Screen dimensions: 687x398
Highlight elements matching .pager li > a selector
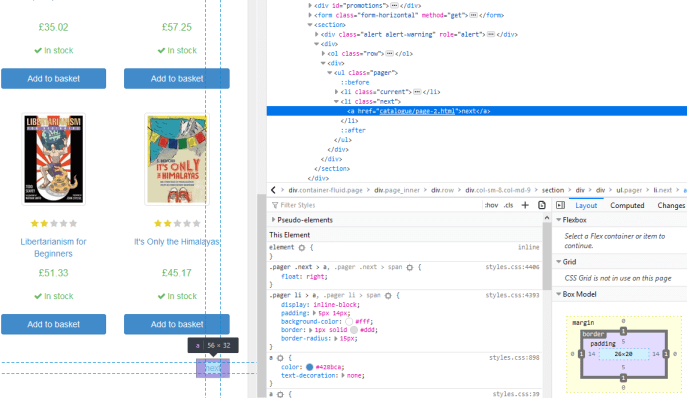(x=388, y=295)
